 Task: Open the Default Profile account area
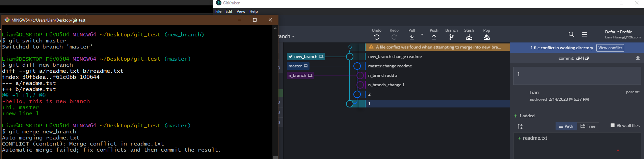[x=622, y=34]
